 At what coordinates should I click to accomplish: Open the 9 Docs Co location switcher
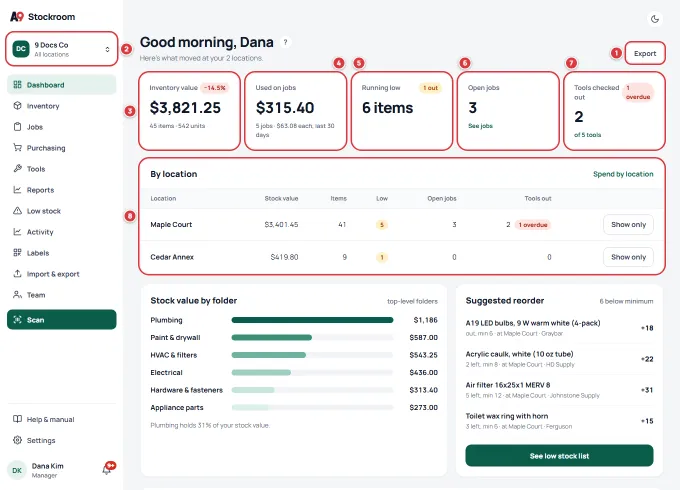(x=62, y=49)
